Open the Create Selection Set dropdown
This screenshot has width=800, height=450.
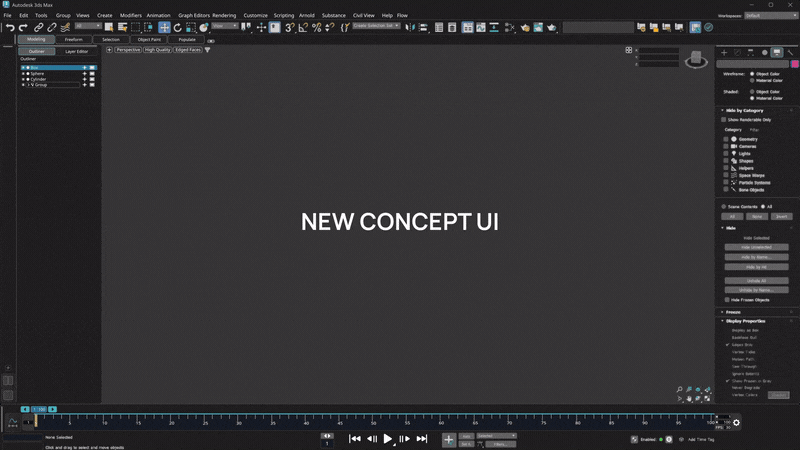[x=376, y=26]
